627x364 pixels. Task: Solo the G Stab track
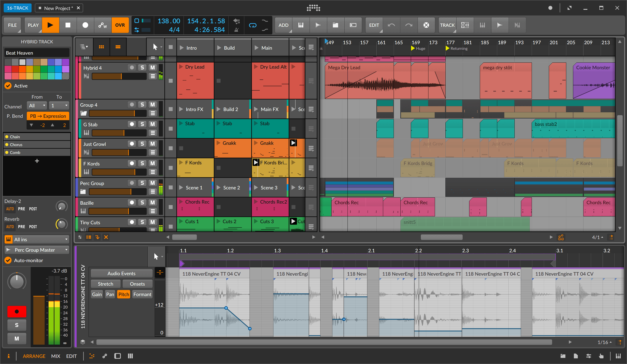point(142,124)
